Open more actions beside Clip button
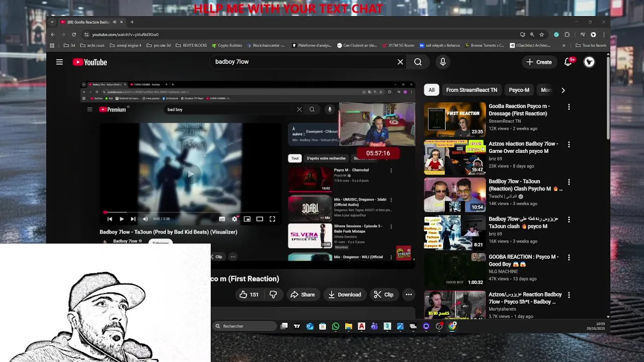Screen dimensions: 644x362 click(x=409, y=295)
